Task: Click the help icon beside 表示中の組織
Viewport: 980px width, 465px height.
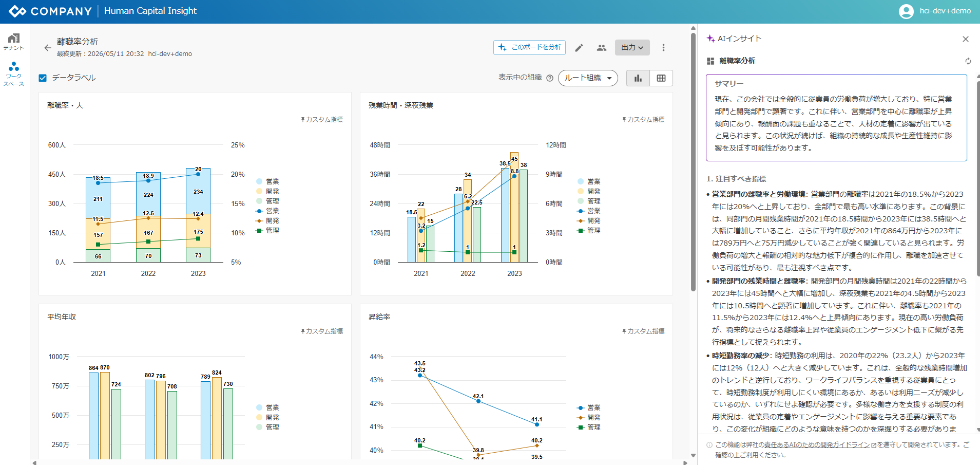Action: (550, 78)
